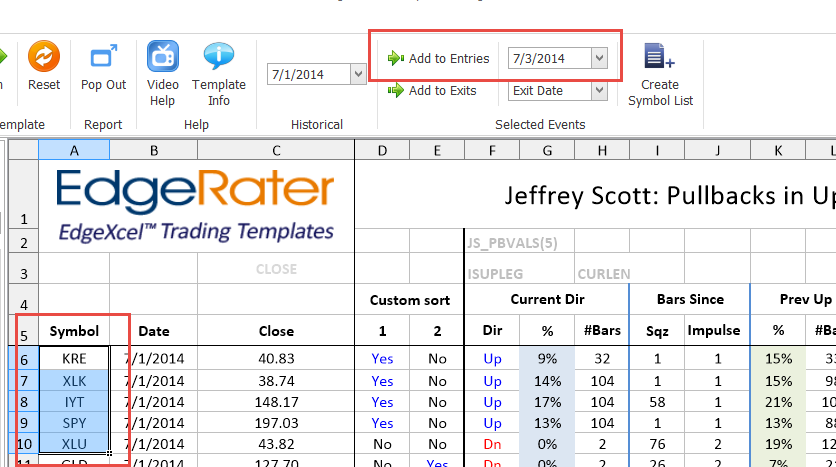Select row 6 header
The width and height of the screenshot is (836, 467).
click(x=24, y=359)
